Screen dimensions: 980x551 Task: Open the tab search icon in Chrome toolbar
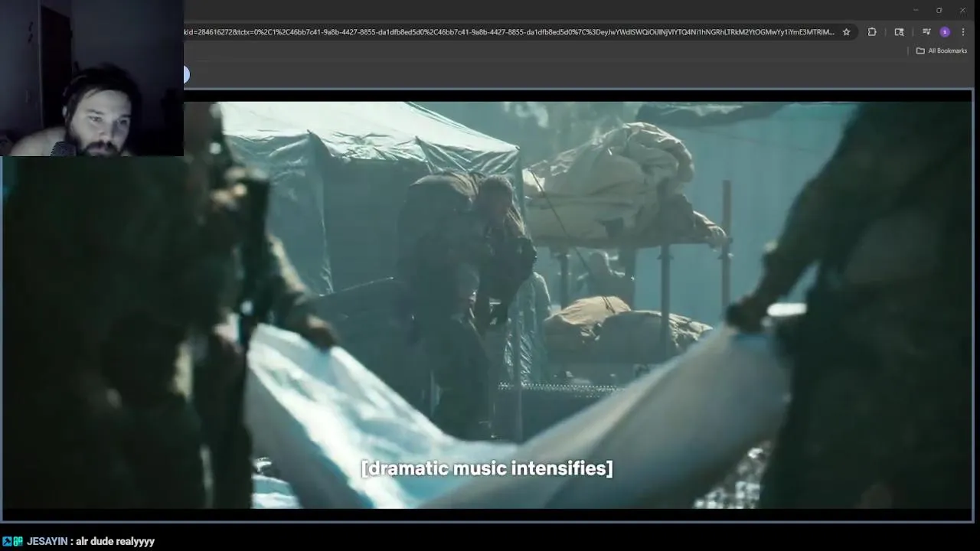point(899,32)
